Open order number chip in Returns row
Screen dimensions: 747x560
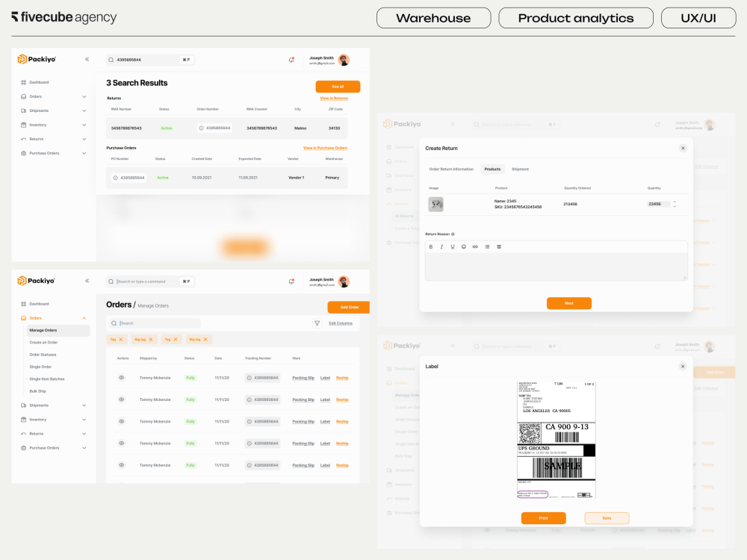click(x=214, y=128)
